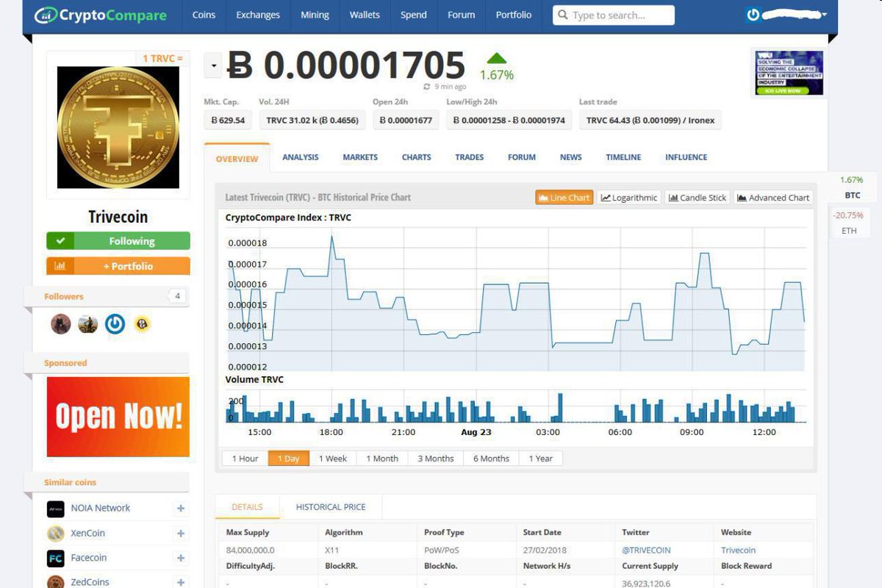
Task: Select the 1 Day time range
Action: [x=288, y=459]
